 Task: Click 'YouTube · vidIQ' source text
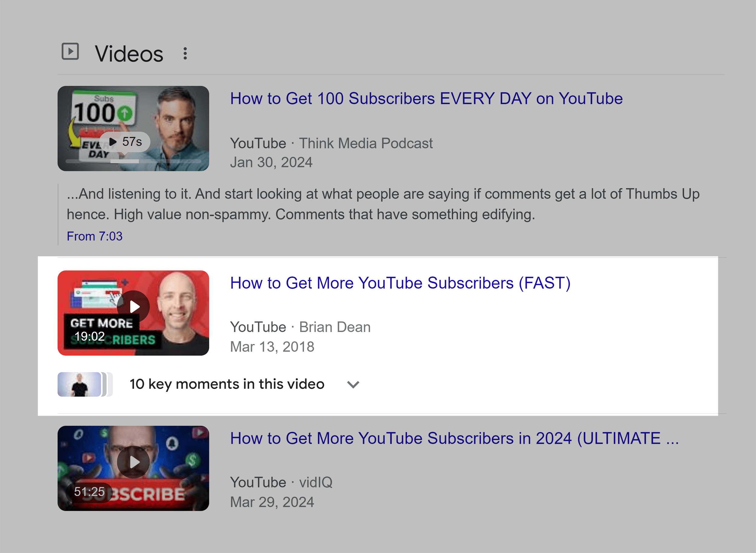[281, 482]
